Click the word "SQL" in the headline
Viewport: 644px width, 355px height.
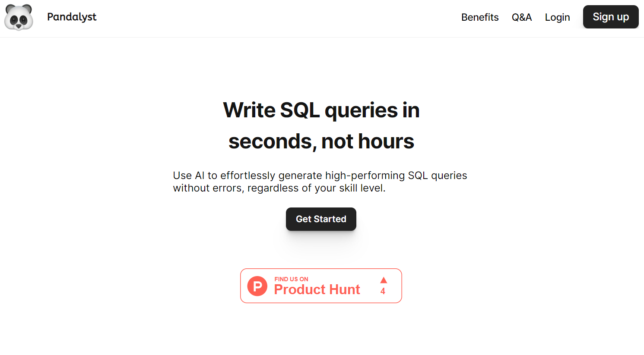pyautogui.click(x=300, y=110)
